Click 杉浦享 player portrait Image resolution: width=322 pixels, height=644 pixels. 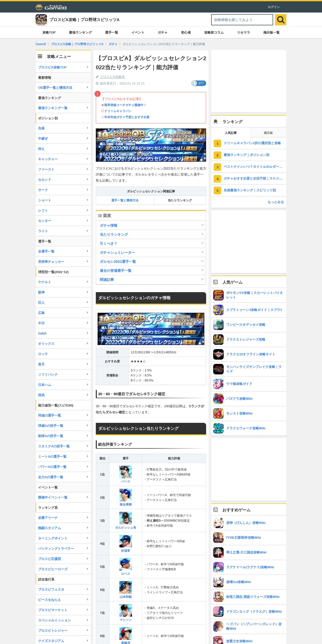coord(126,541)
